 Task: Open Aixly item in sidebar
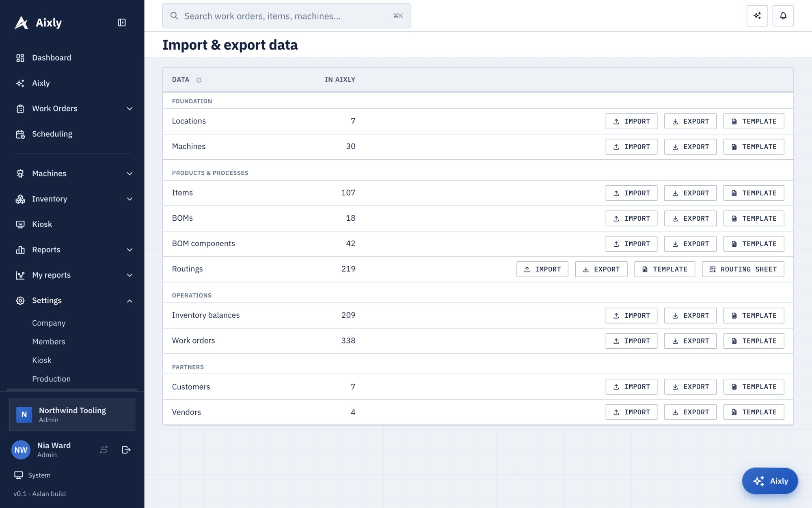[x=72, y=83]
